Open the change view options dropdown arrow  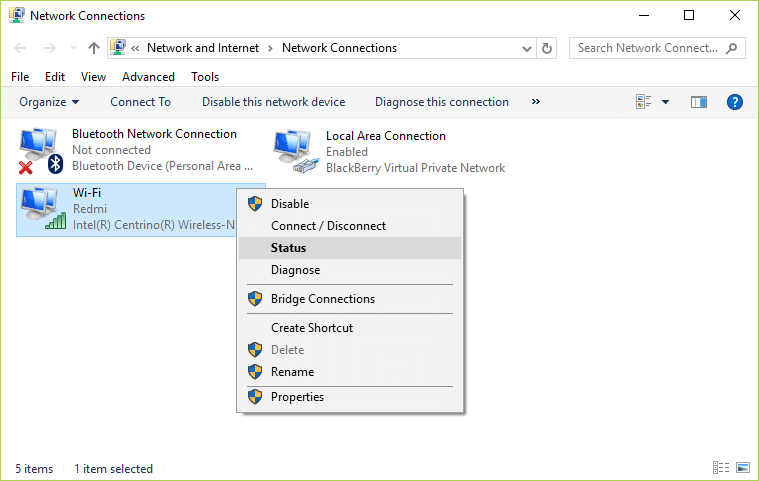pos(666,102)
